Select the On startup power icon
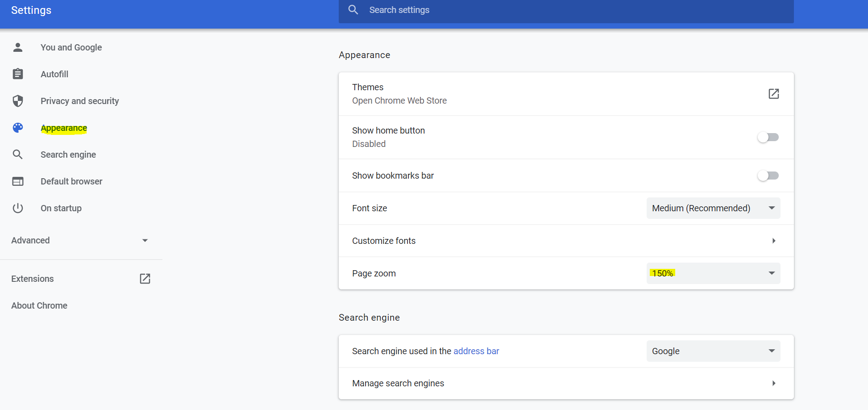868x410 pixels. tap(17, 208)
